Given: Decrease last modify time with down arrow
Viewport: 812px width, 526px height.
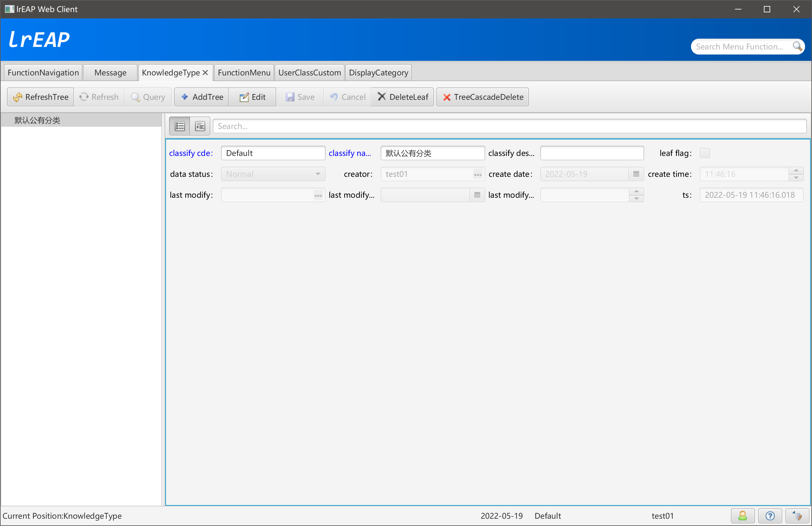Looking at the screenshot, I should tap(636, 199).
